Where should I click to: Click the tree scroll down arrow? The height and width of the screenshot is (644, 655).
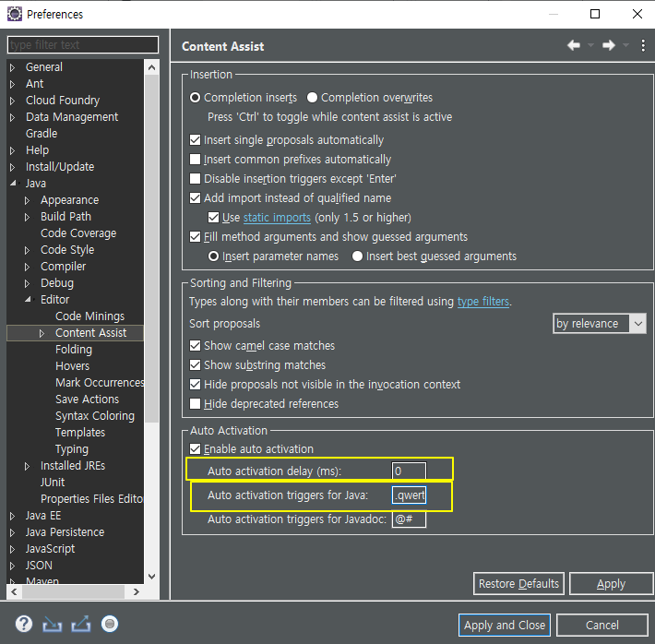click(152, 577)
